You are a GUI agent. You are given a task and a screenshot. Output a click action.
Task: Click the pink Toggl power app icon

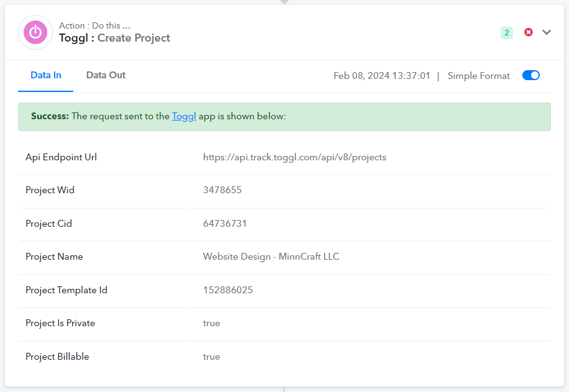(35, 32)
